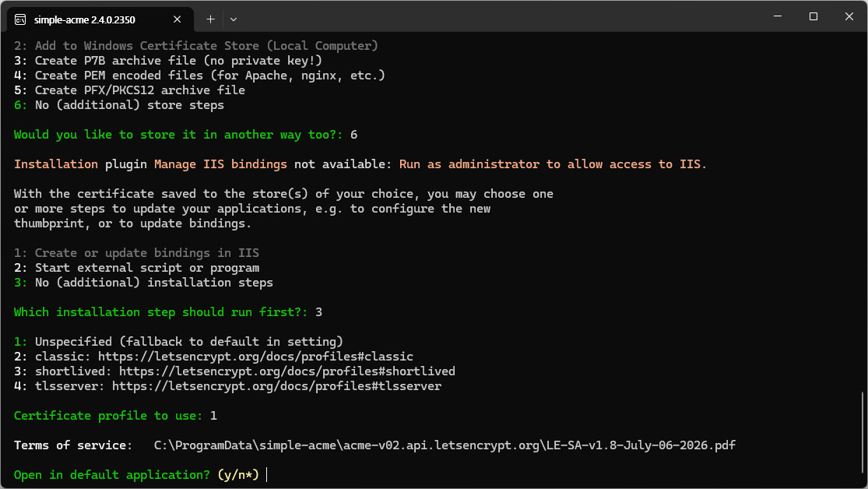Screen dimensions: 868x489
Task: Click 'Add to Windows Certificate Store' line
Action: pos(195,46)
